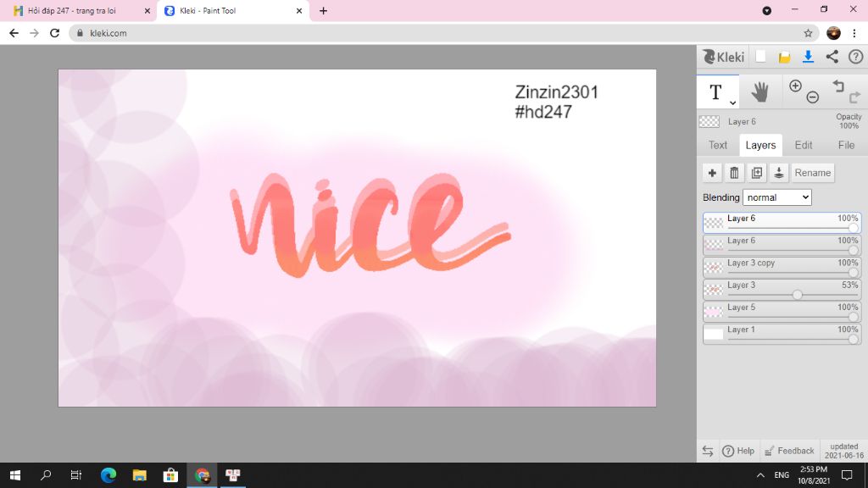Screen dimensions: 868x488
Task: Select the Text tool
Action: 715,91
